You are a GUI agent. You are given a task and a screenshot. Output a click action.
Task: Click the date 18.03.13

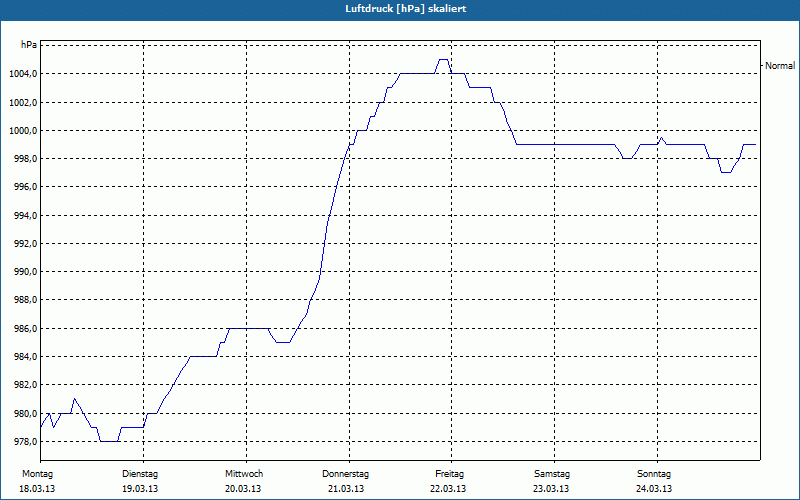click(37, 489)
